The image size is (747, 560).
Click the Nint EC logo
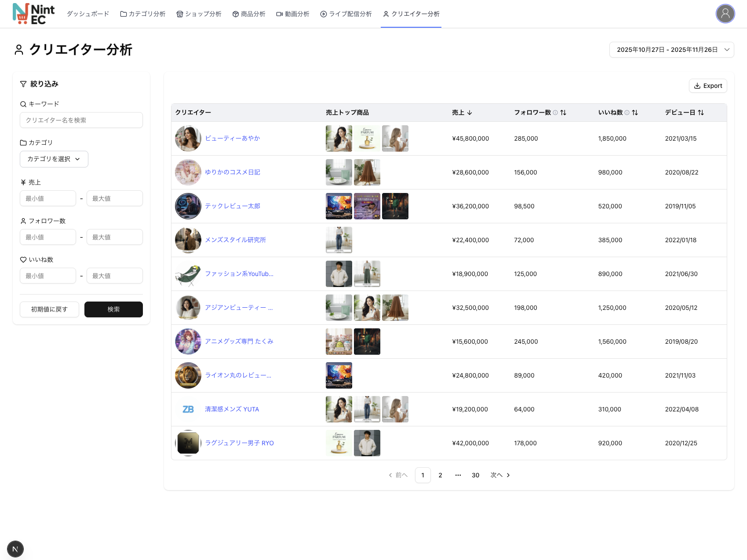(x=34, y=14)
